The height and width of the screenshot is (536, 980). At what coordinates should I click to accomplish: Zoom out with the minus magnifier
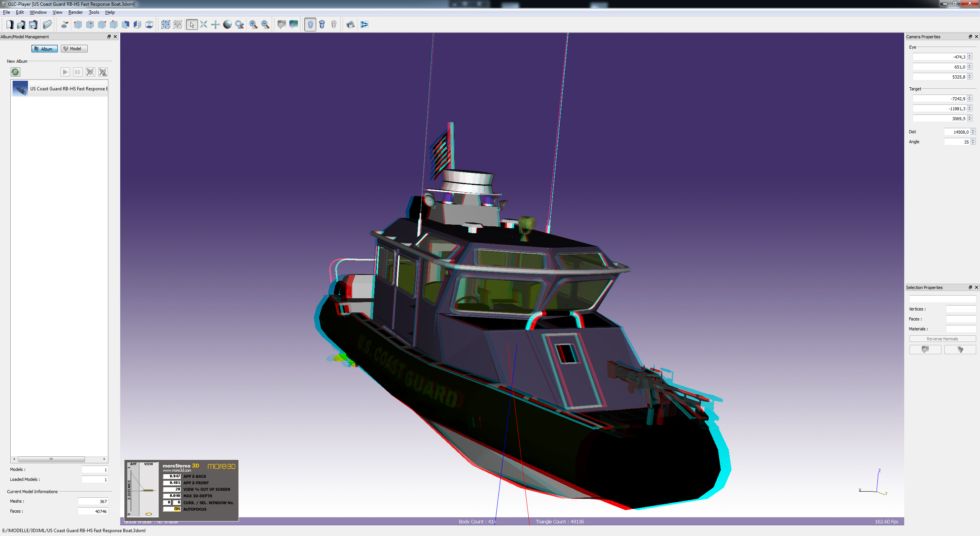point(265,25)
